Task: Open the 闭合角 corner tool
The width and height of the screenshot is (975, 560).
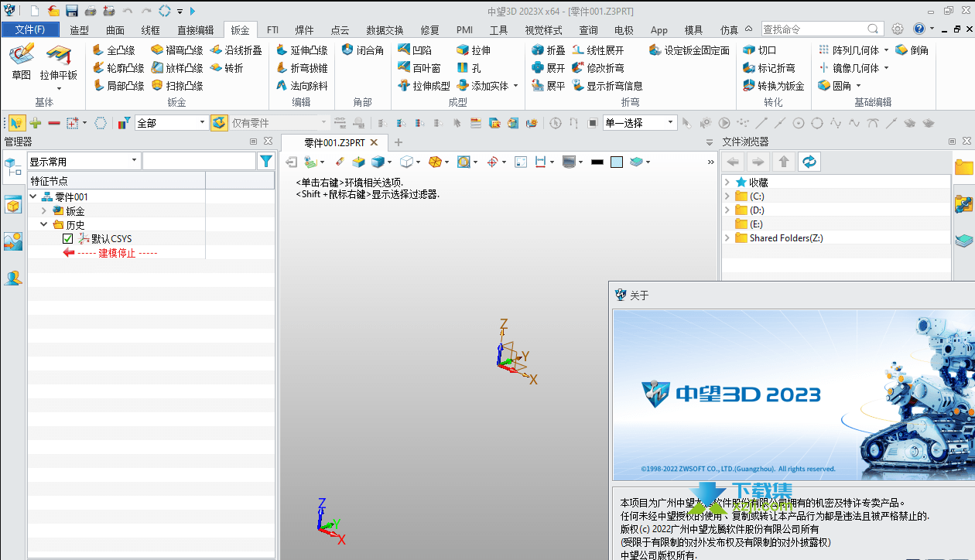Action: click(x=363, y=50)
